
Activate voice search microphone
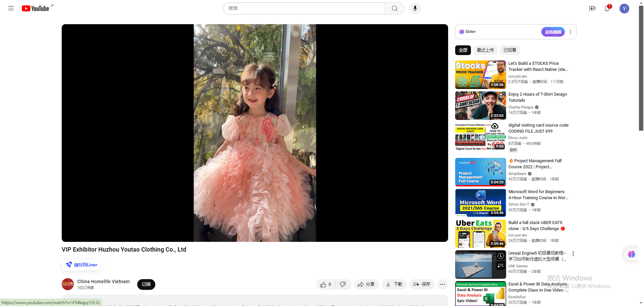[415, 8]
